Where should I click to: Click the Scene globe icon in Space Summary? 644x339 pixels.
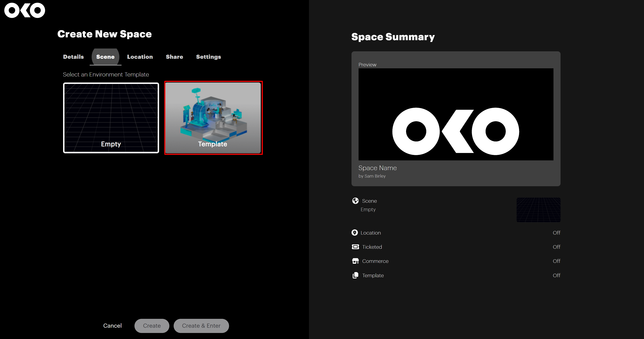pos(355,201)
